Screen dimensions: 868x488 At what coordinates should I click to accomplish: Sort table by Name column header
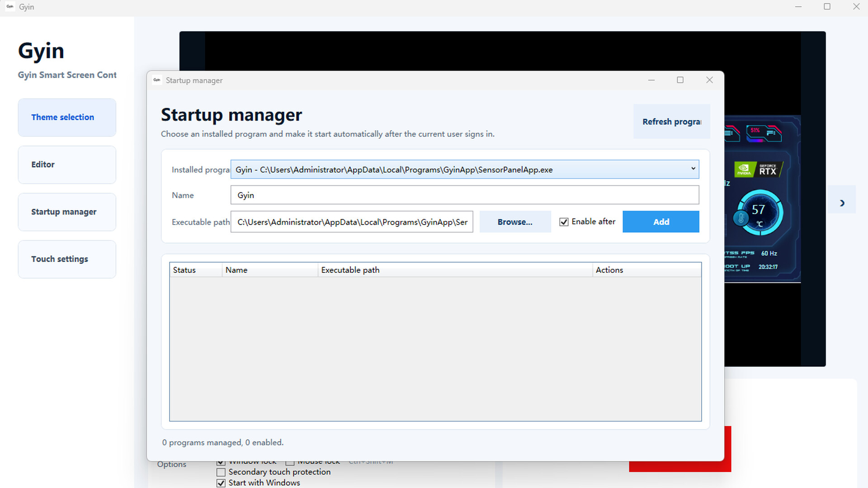270,270
